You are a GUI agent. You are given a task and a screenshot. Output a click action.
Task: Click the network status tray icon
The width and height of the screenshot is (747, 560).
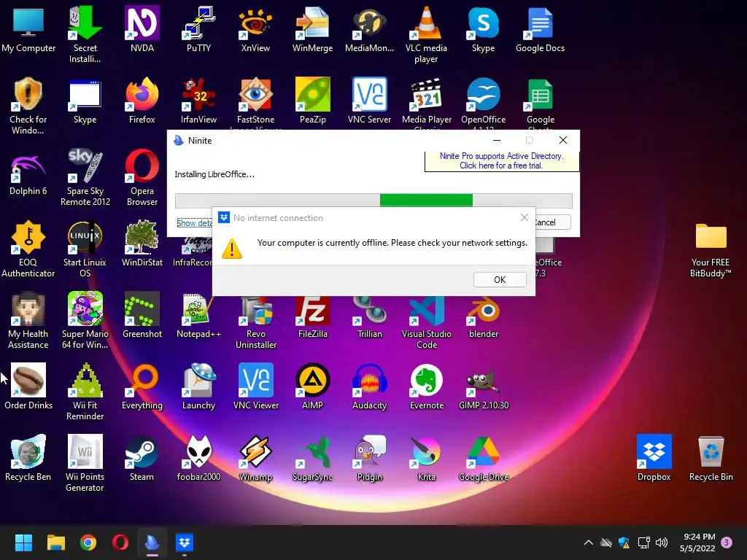643,542
